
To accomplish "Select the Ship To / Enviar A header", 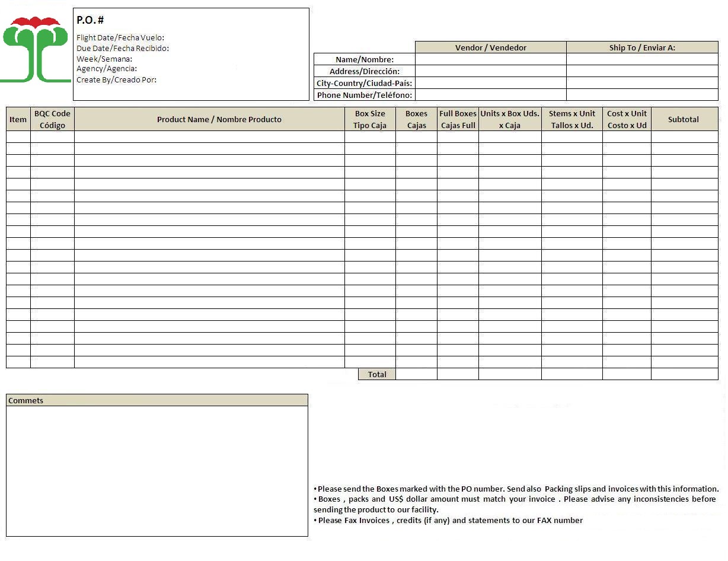I will tap(642, 47).
